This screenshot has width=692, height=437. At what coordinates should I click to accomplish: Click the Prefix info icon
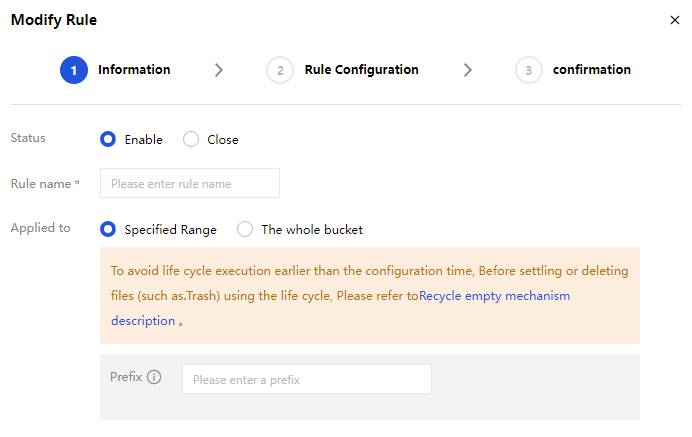(154, 378)
